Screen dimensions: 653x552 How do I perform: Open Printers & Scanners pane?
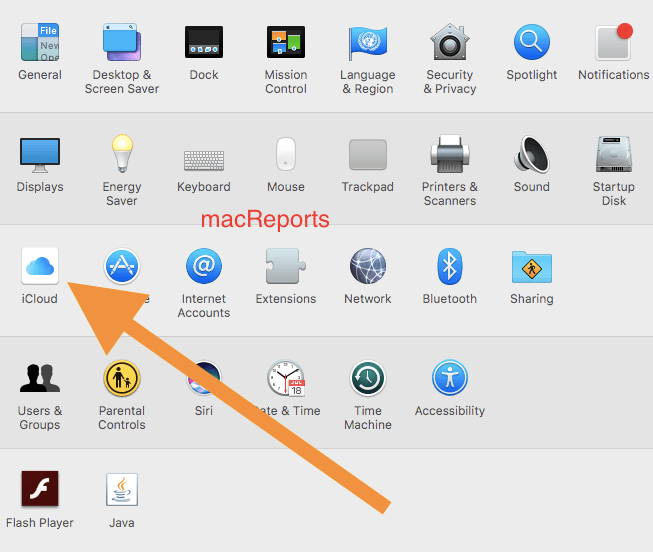(x=450, y=154)
